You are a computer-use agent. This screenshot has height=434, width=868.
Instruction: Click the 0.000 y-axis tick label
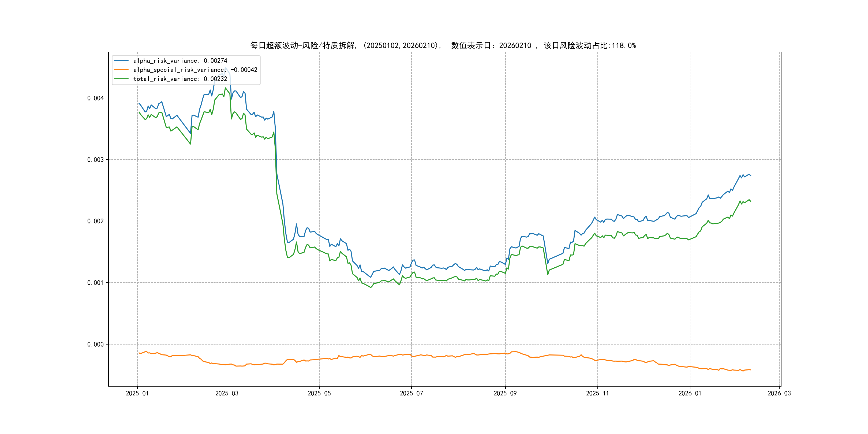[95, 344]
